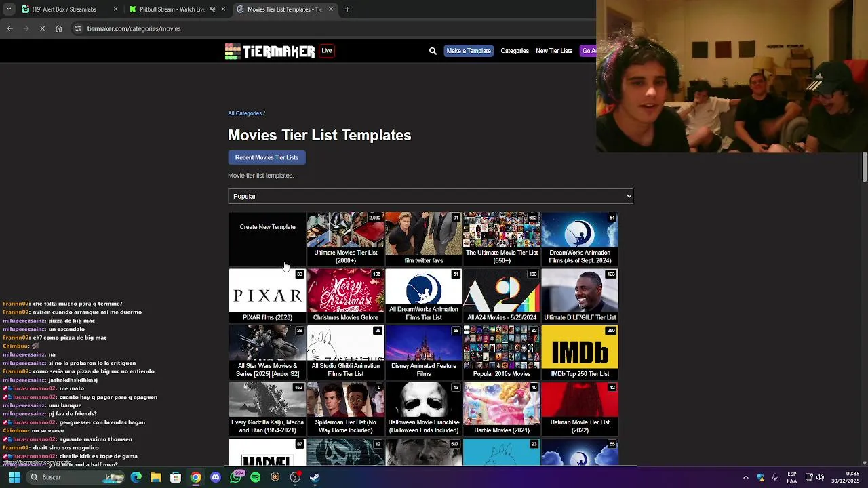Image resolution: width=868 pixels, height=488 pixels.
Task: Open DreamWorks Animation Films (As of Sept. 2024)
Action: (580, 239)
